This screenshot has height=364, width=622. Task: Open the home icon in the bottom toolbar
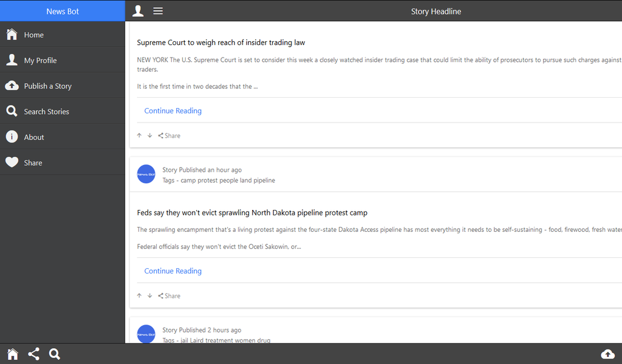tap(12, 354)
